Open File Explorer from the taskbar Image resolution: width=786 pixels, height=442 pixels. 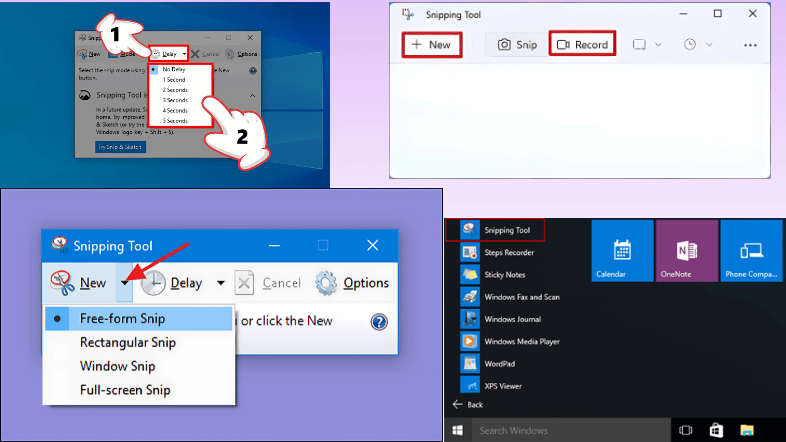(747, 430)
